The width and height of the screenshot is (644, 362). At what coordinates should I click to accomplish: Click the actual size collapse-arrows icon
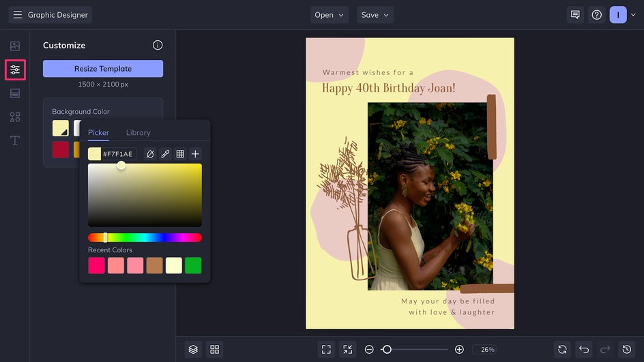click(x=347, y=349)
